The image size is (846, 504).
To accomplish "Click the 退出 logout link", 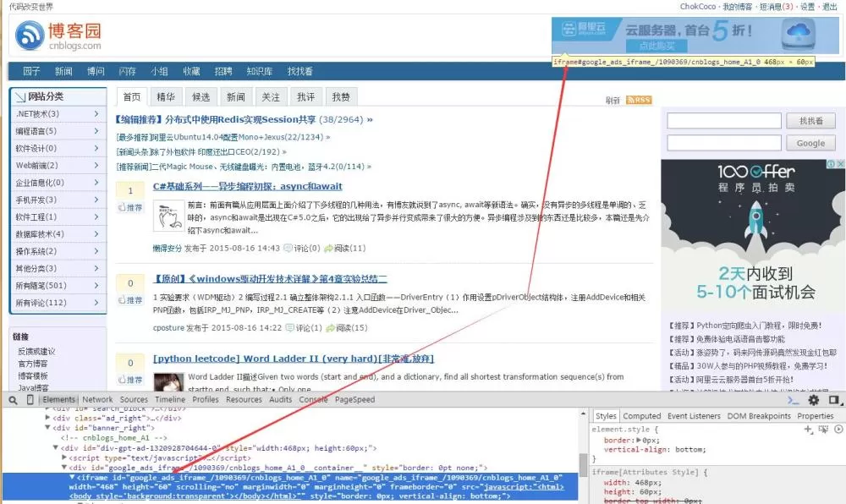I will point(829,7).
